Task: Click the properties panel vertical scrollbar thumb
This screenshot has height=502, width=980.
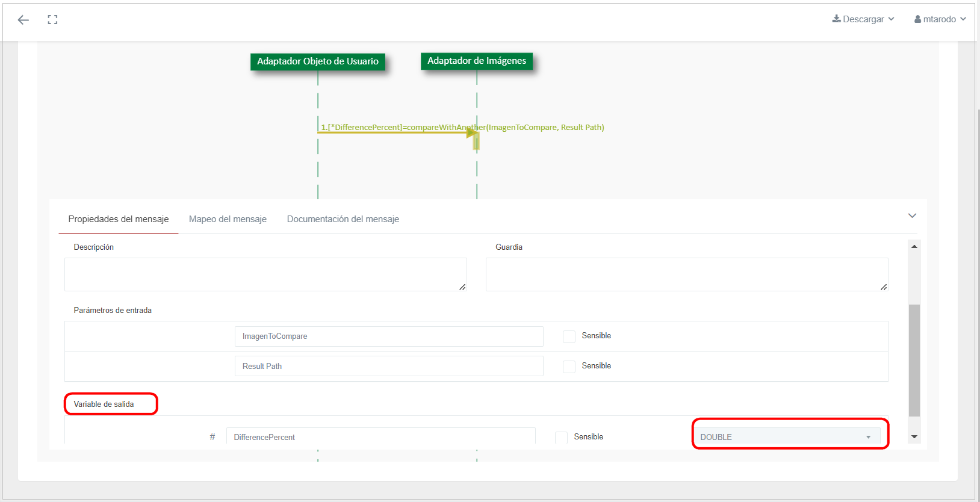Action: coord(914,360)
